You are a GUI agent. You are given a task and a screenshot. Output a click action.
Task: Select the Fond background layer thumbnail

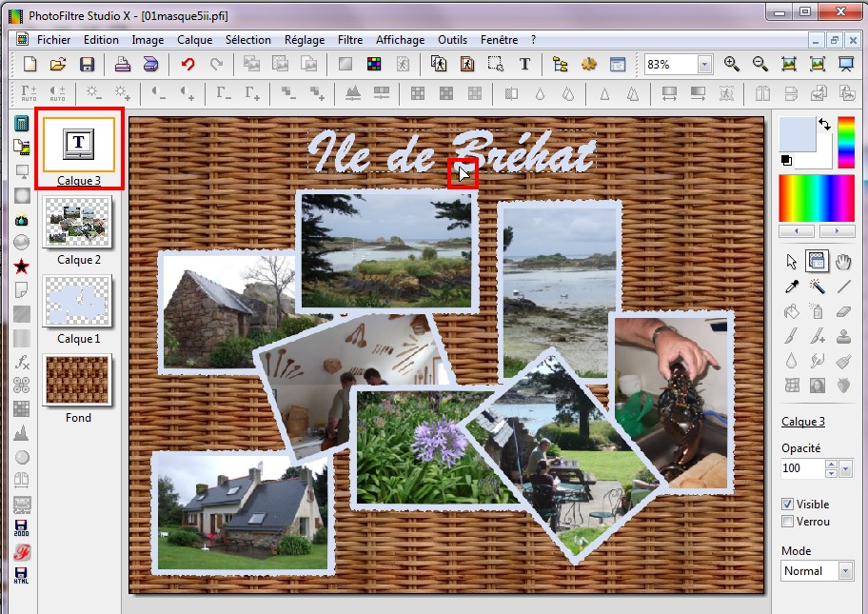tap(77, 381)
